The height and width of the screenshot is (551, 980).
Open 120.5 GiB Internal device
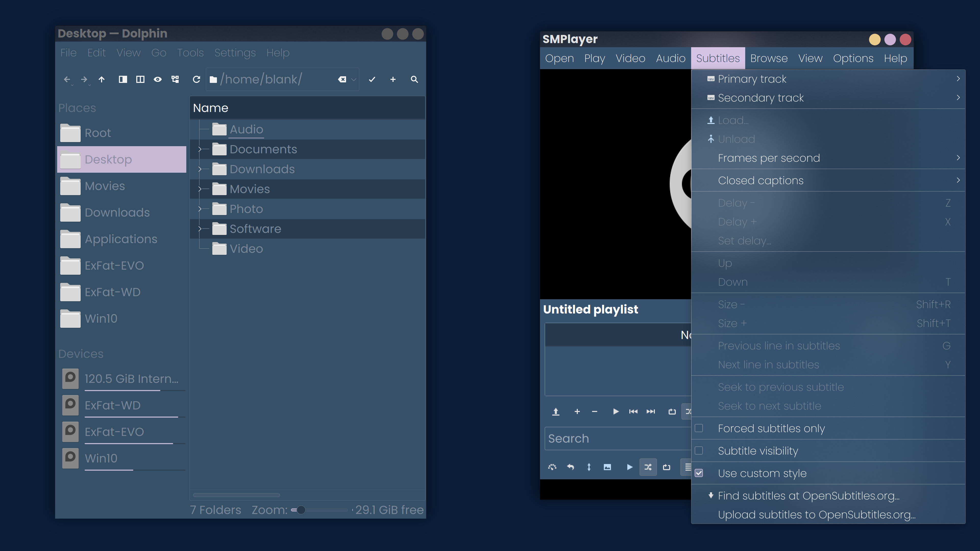pos(122,379)
